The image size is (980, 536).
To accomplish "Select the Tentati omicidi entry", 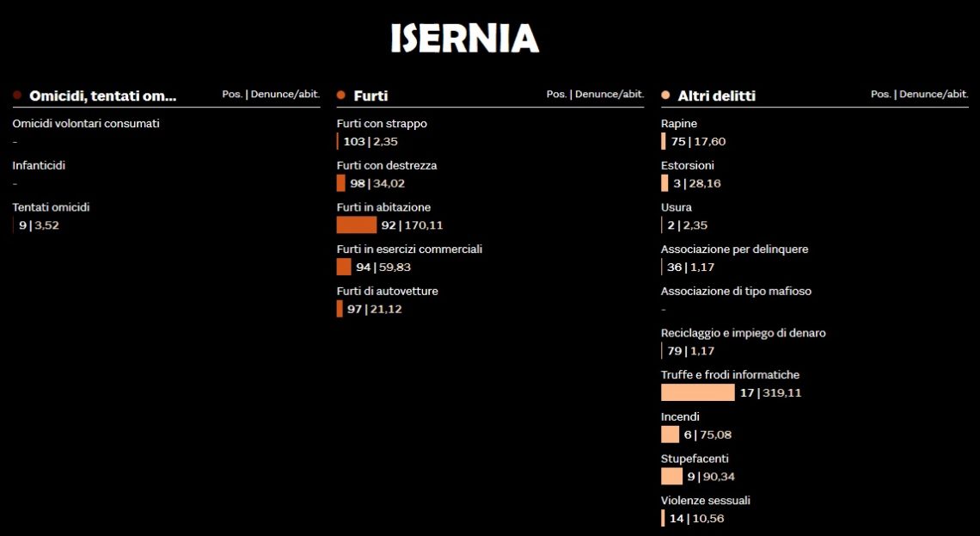I will (x=52, y=207).
